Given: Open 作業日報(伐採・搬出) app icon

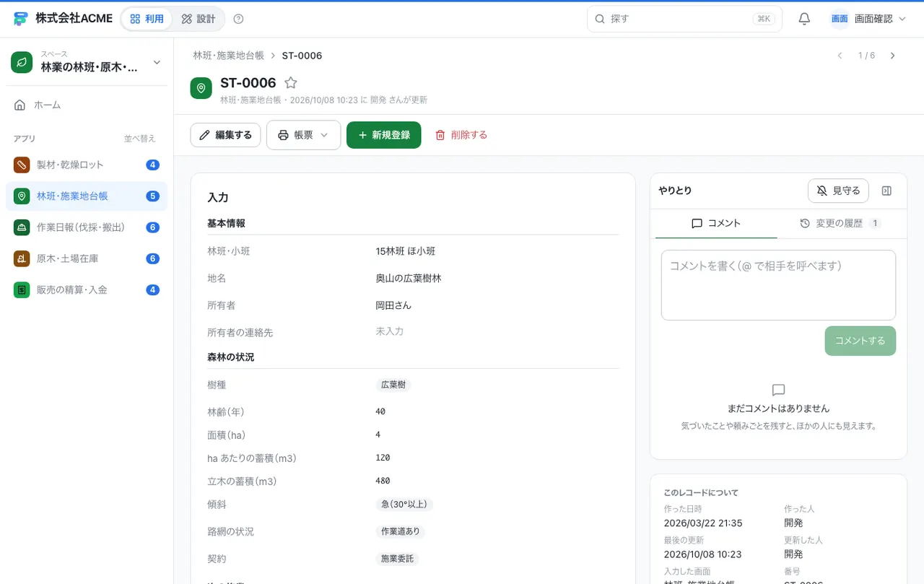Looking at the screenshot, I should click(22, 227).
